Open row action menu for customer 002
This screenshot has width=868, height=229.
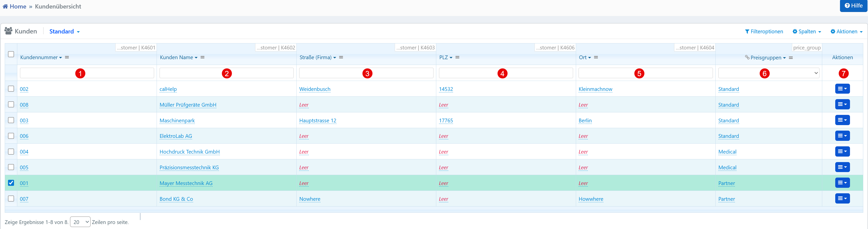click(842, 89)
